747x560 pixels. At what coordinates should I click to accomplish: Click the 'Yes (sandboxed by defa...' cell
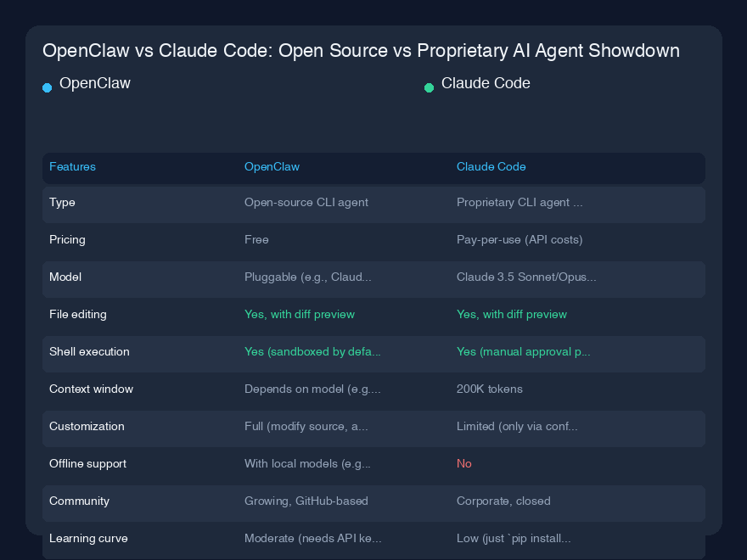(x=312, y=352)
